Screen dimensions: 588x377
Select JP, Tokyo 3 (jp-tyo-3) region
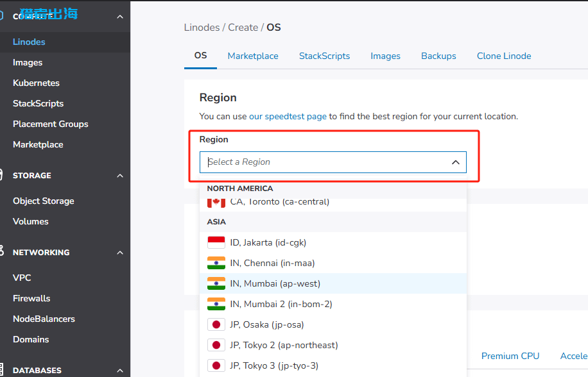[333, 365]
